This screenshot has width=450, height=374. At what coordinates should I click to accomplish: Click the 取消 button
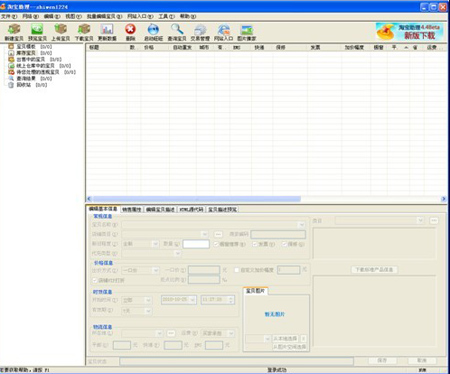(x=422, y=361)
